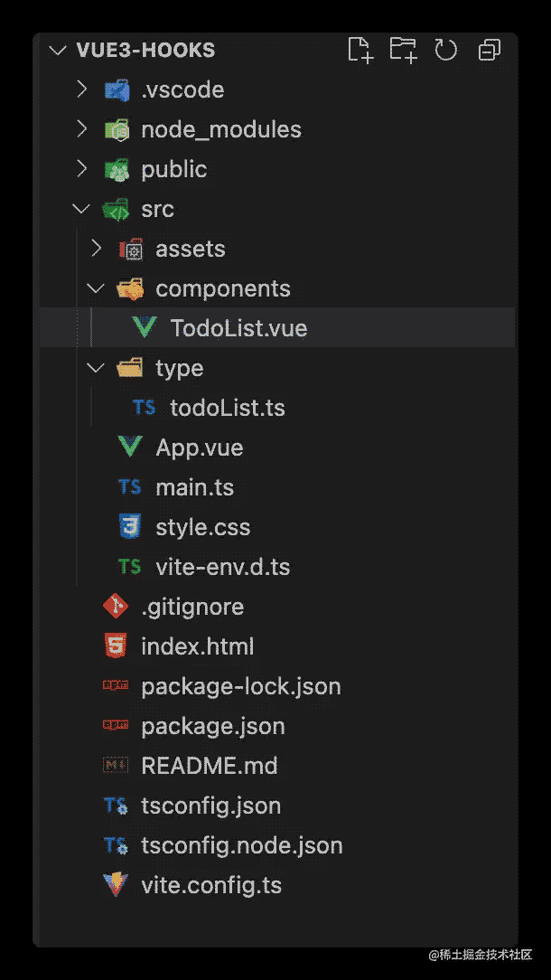
Task: Open the todoList.ts file
Action: 227,408
